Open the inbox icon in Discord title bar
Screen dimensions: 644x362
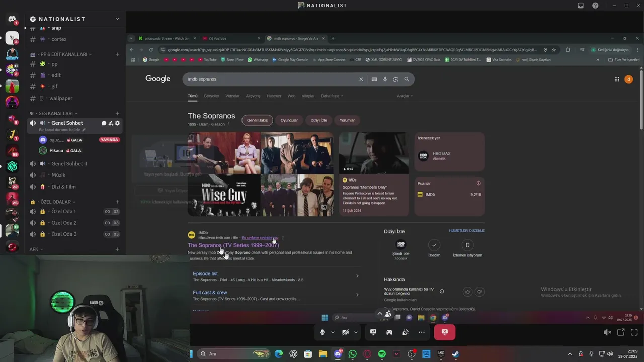tap(581, 5)
